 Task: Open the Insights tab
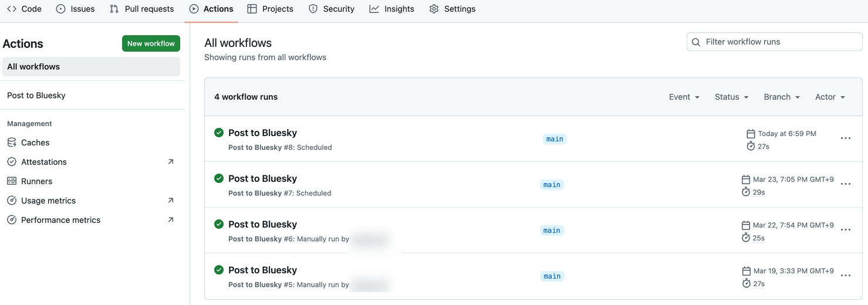(391, 9)
